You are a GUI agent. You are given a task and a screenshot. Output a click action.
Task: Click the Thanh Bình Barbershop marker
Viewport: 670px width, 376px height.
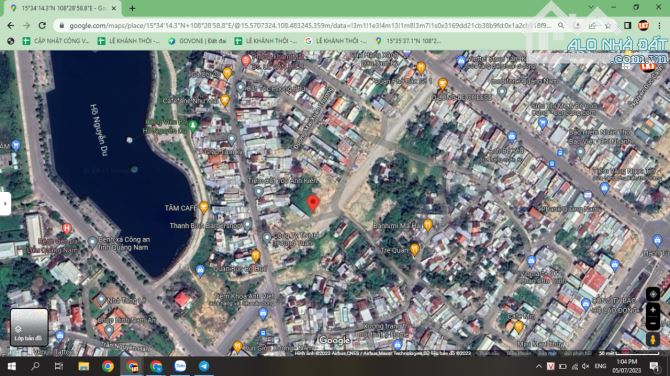click(x=247, y=225)
